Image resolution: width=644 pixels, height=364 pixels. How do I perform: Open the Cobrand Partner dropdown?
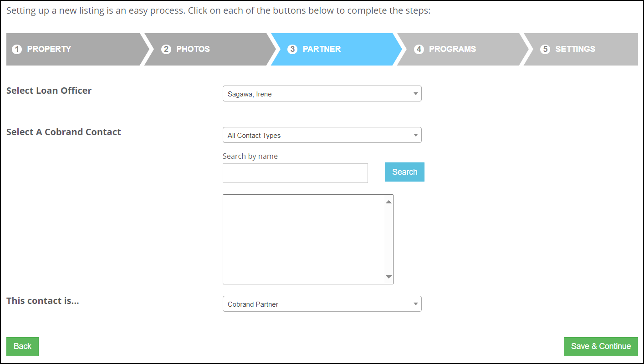(322, 304)
